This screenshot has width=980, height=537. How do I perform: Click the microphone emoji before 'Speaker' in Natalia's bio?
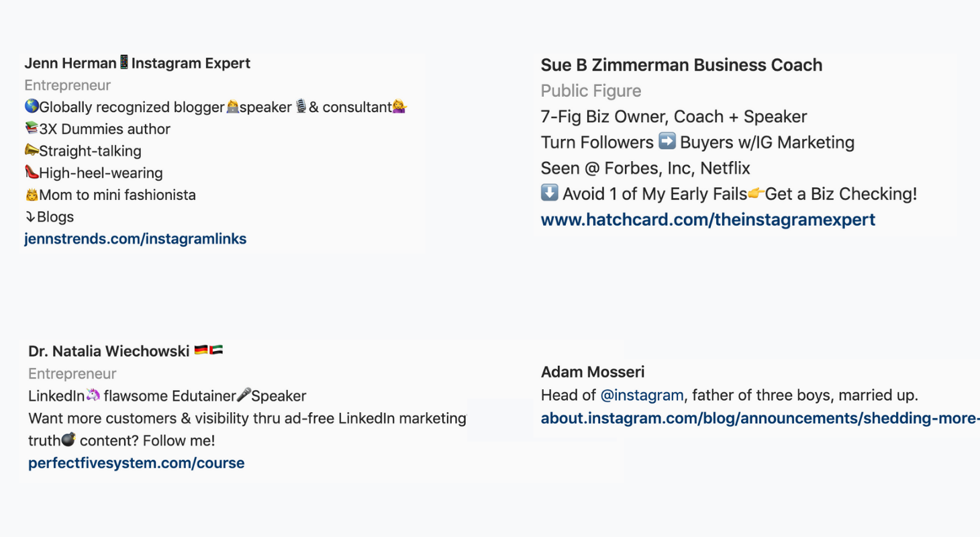(244, 395)
